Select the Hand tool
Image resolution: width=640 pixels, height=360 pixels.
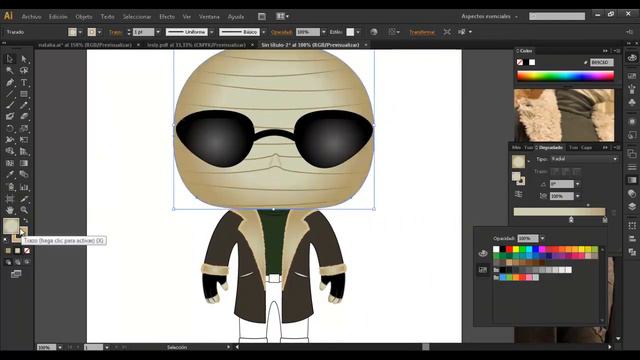tap(10, 210)
